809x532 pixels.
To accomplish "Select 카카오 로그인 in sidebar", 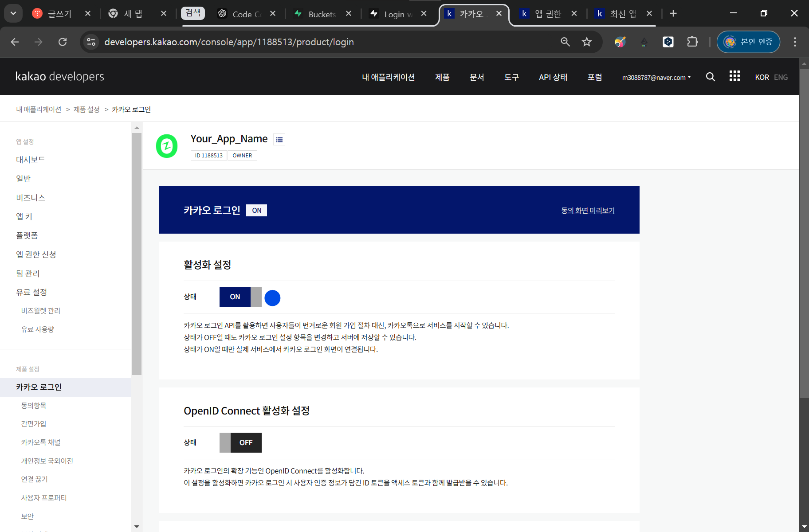I will (66, 387).
